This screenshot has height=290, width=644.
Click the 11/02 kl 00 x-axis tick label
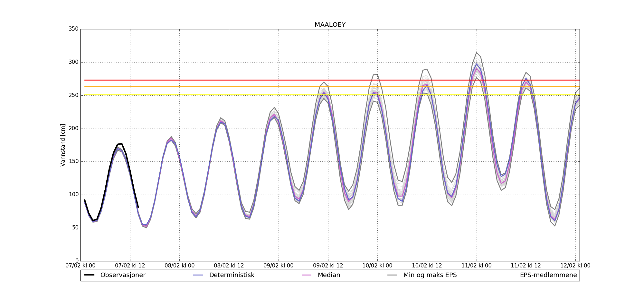pyautogui.click(x=477, y=266)
